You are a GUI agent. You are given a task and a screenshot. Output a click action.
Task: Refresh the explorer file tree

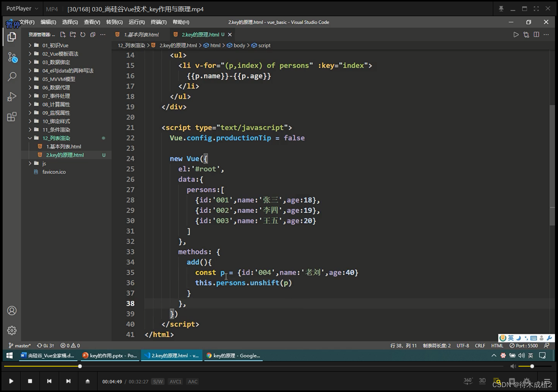pyautogui.click(x=83, y=35)
